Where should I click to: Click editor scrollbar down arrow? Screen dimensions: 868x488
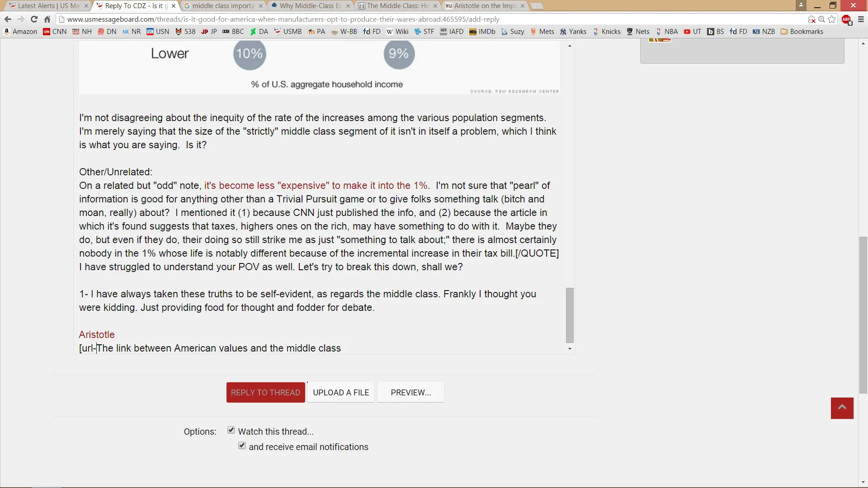click(x=570, y=348)
